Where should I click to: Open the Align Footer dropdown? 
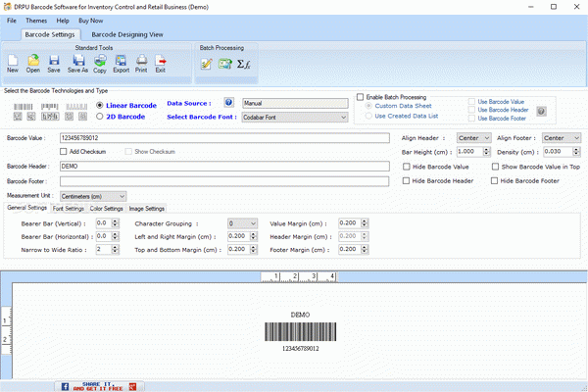pyautogui.click(x=561, y=138)
